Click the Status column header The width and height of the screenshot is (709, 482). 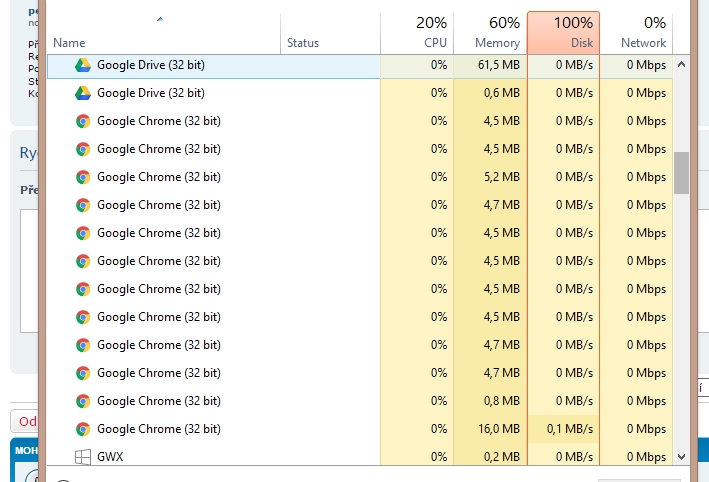(303, 43)
